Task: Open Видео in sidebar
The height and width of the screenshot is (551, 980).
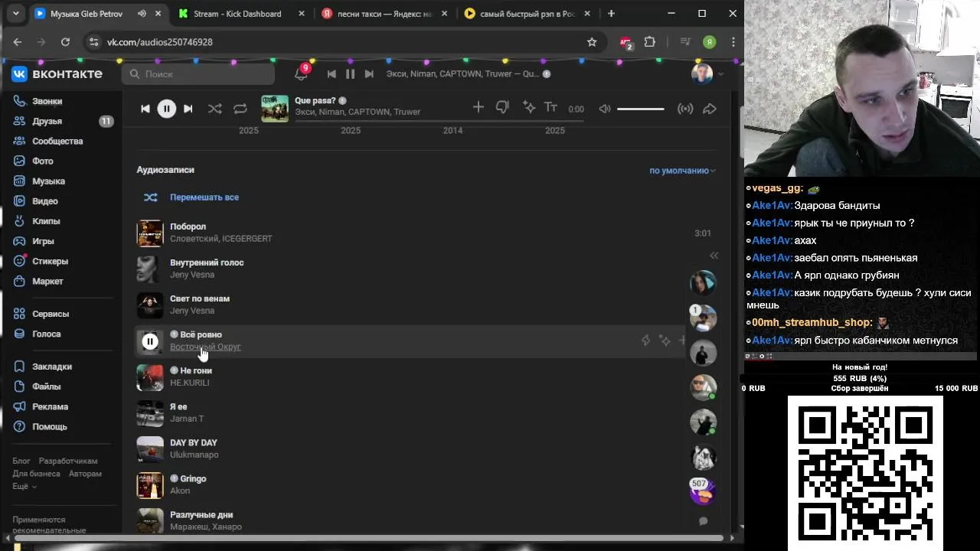Action: coord(45,201)
